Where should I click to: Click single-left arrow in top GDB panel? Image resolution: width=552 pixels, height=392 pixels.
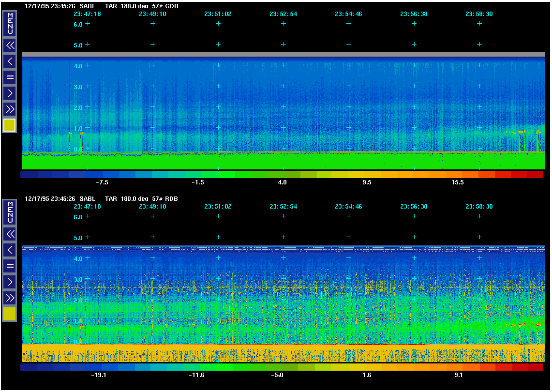pyautogui.click(x=10, y=61)
